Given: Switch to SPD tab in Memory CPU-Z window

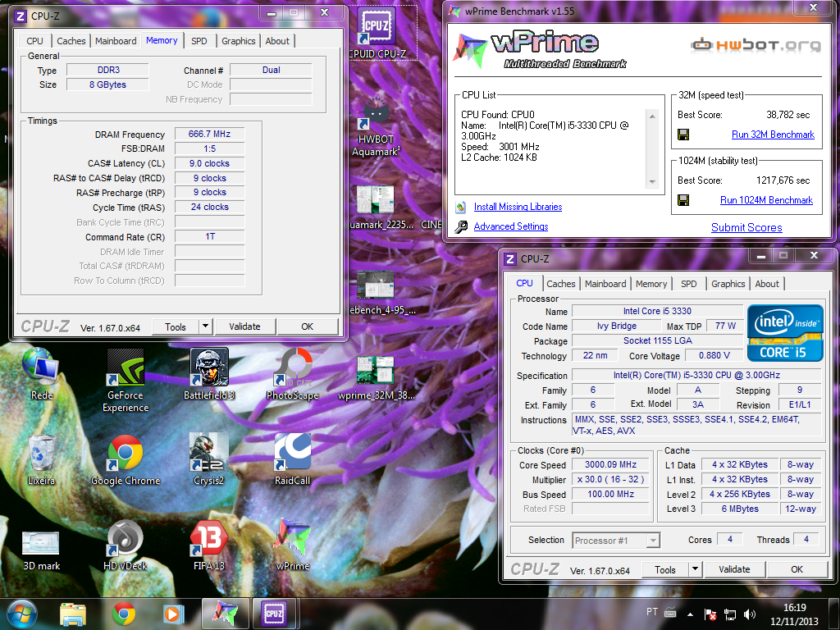Looking at the screenshot, I should [199, 41].
